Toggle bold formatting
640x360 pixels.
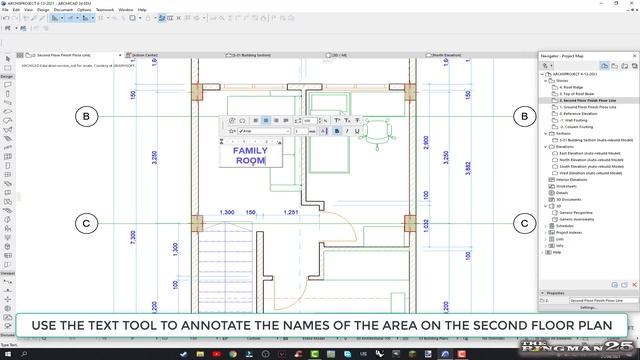pos(337,131)
